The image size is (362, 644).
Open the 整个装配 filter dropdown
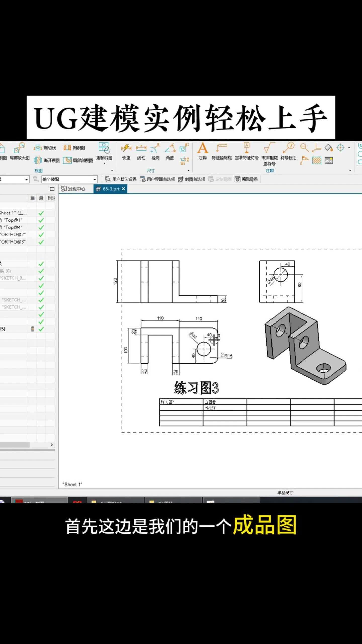point(95,179)
